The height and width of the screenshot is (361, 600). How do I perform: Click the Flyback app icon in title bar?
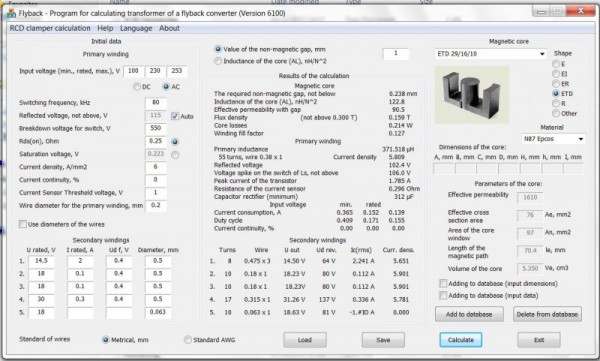11,13
